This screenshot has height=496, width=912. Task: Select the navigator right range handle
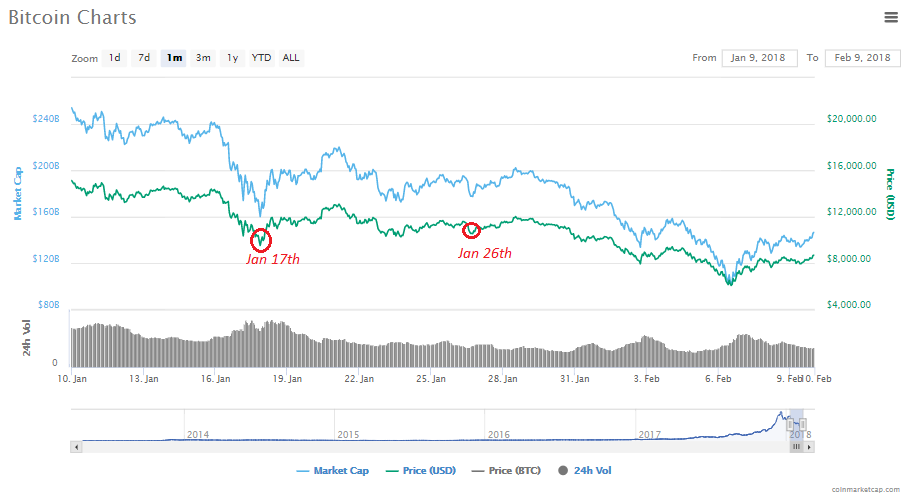[803, 424]
